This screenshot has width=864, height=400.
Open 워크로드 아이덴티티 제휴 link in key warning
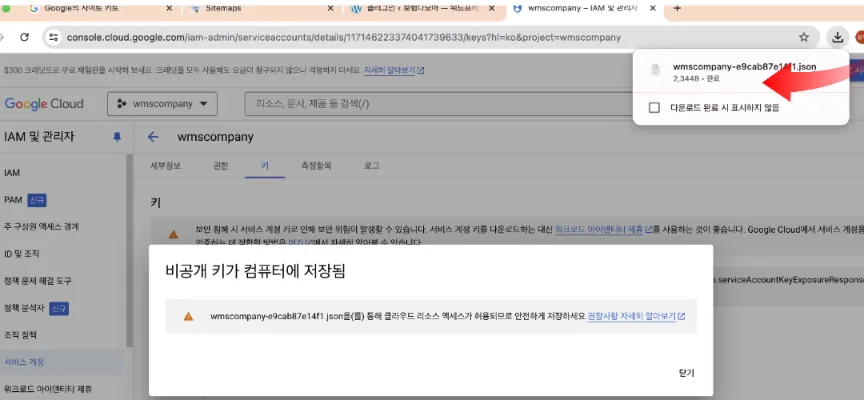click(x=603, y=229)
